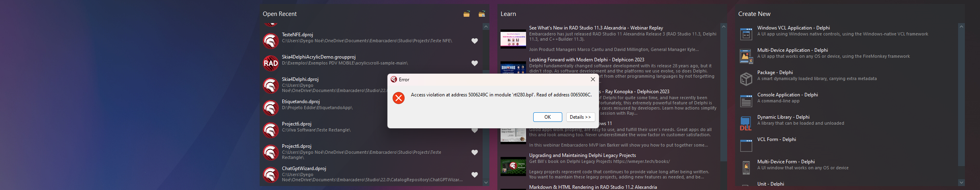980x190 pixels.
Task: Open the ChatGptWizard.dproj recent project
Action: coord(370,174)
